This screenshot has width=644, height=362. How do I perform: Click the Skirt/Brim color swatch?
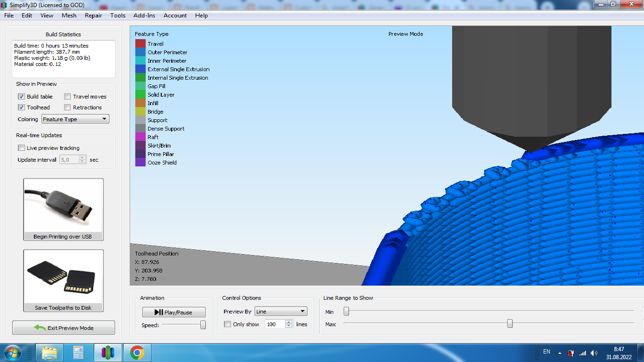(140, 146)
